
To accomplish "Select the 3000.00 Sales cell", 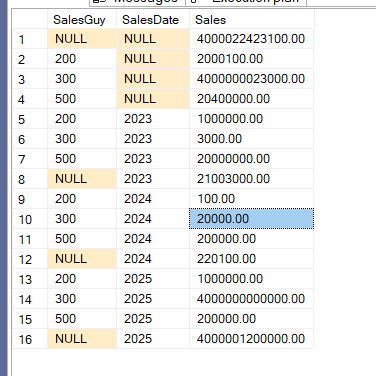I will [252, 139].
